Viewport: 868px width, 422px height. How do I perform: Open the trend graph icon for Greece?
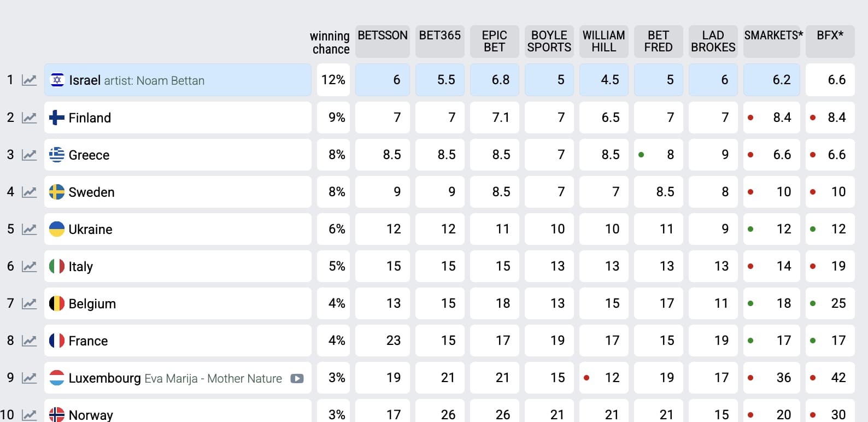(x=29, y=155)
